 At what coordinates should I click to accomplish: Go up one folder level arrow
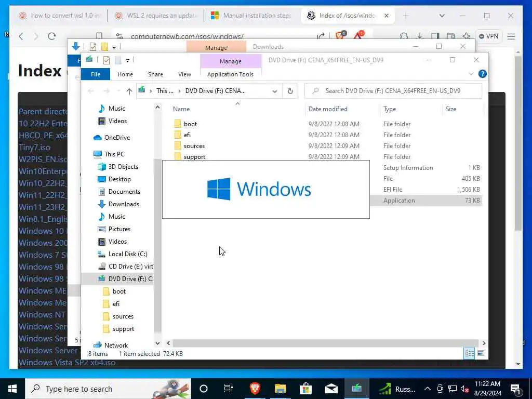129,91
